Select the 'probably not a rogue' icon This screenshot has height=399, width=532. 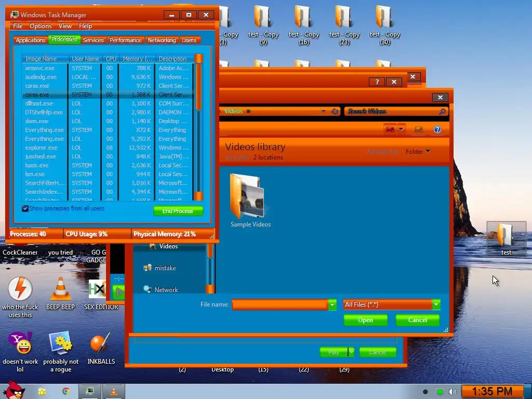click(61, 352)
